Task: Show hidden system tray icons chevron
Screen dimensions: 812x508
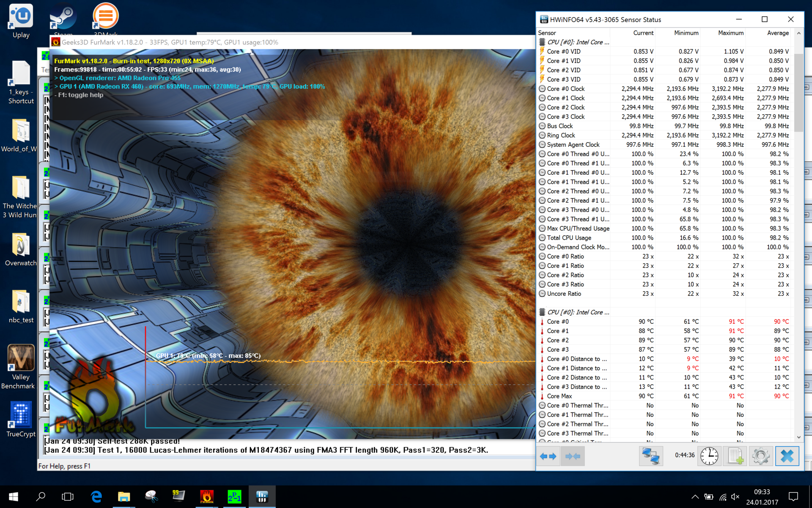Action: 695,497
